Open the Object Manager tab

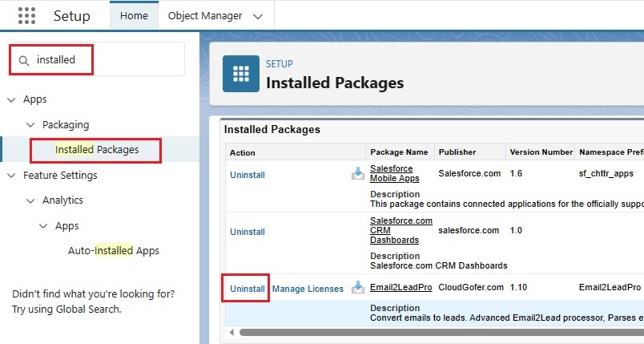[x=205, y=15]
